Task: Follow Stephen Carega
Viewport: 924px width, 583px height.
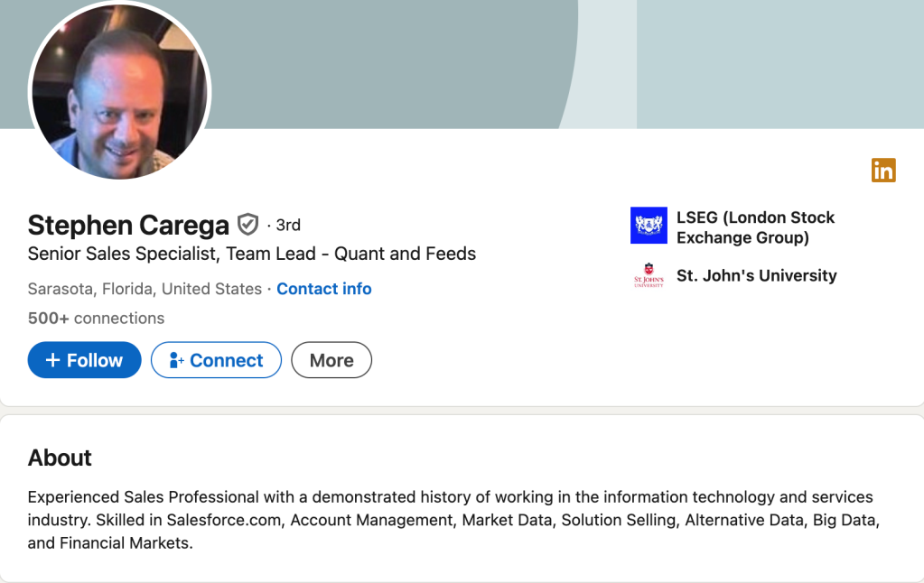Action: (x=84, y=360)
